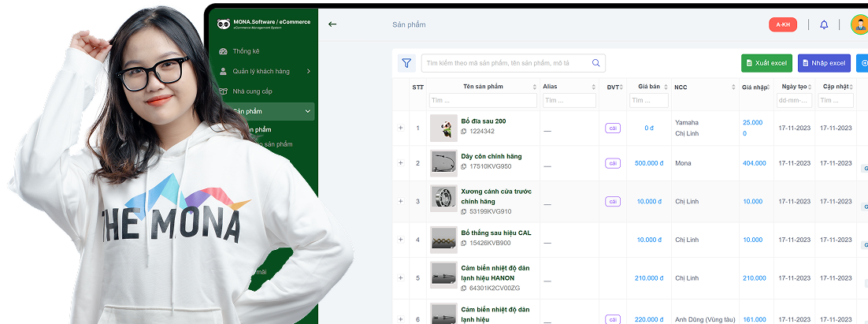Open the user avatar menu

[x=860, y=25]
